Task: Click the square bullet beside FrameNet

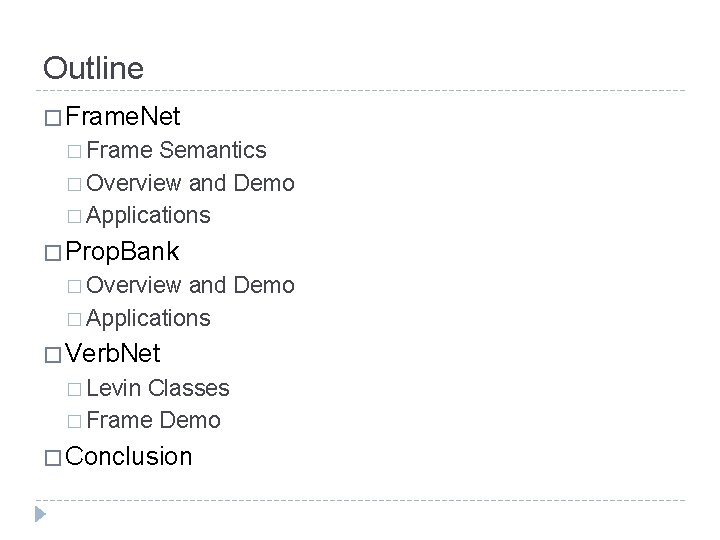Action: click(x=53, y=118)
